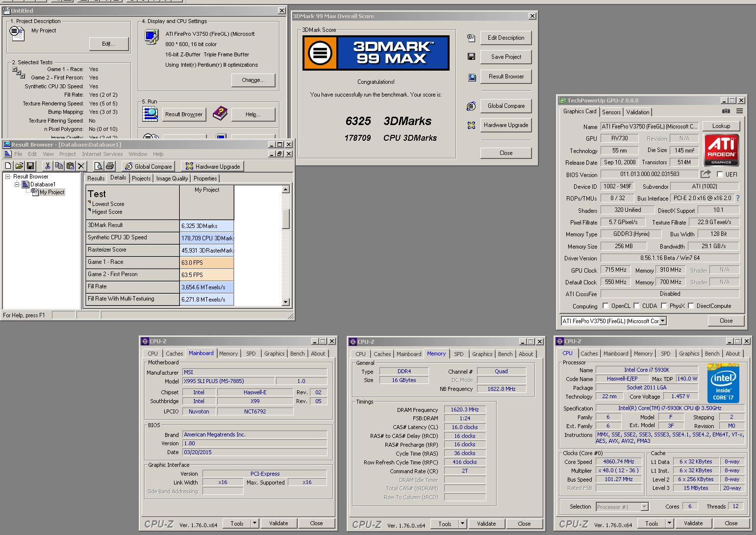Screen dimensions: 756x535
Task: Click Result Browser magnifier icon in Run section
Action: click(x=150, y=114)
